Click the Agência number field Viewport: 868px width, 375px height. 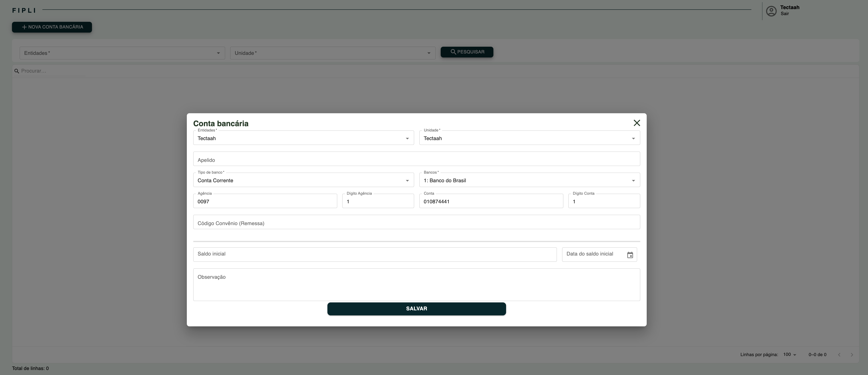(265, 201)
